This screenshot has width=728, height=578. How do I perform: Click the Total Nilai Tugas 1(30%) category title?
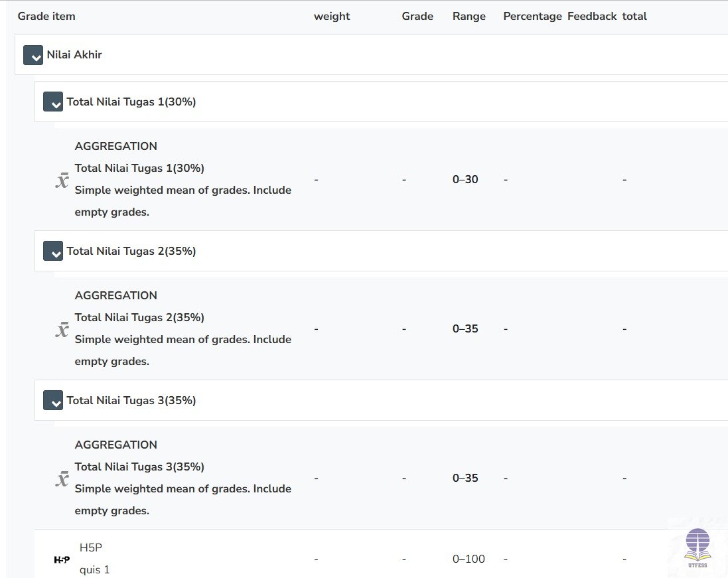tap(131, 102)
